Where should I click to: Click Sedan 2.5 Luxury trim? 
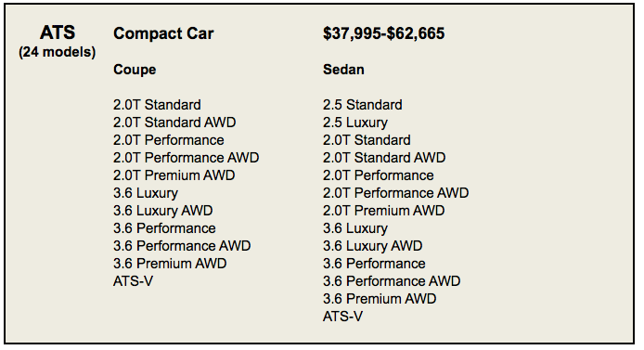point(355,123)
